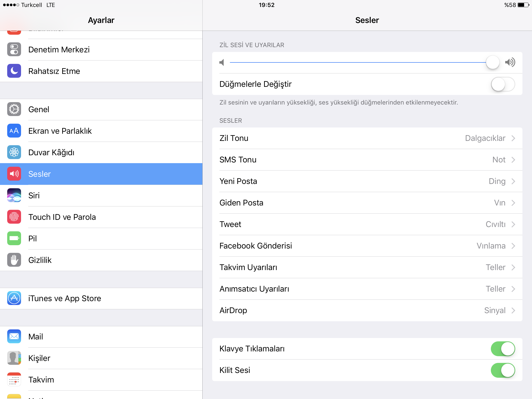Open Touch ID ve Parola fingerprint icon
The height and width of the screenshot is (399, 532).
(x=14, y=217)
